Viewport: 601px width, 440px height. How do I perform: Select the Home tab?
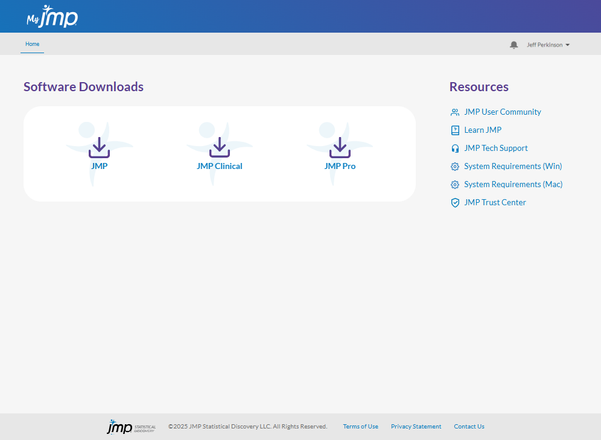pos(32,44)
